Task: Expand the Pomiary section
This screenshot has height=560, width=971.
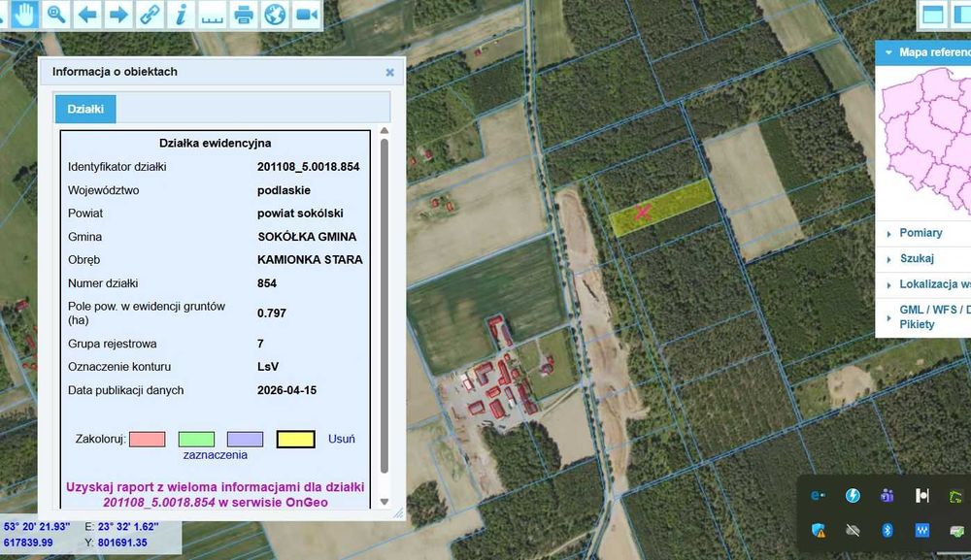Action: 921,233
